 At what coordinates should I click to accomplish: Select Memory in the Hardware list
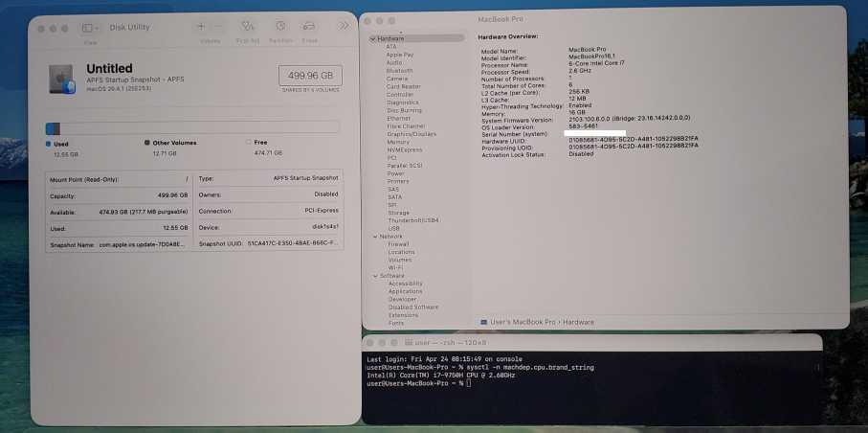(398, 142)
